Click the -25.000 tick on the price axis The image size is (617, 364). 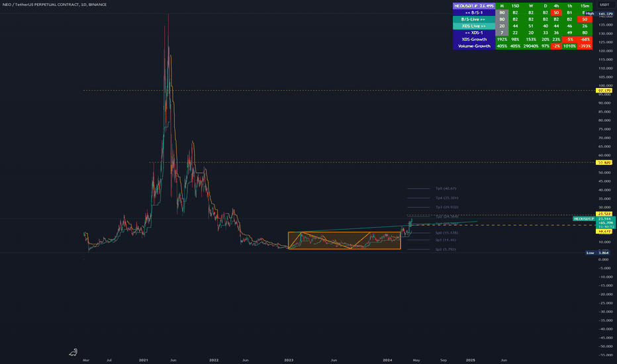(606, 302)
